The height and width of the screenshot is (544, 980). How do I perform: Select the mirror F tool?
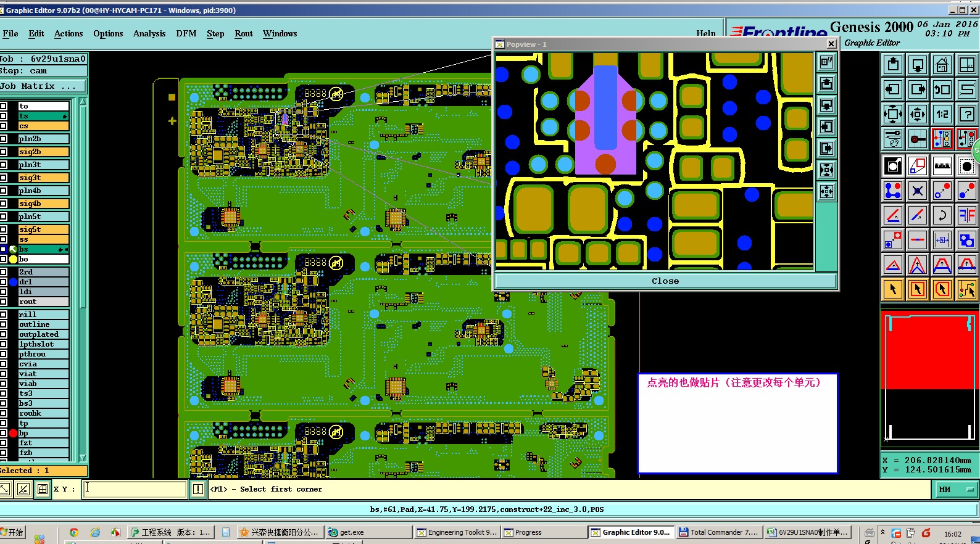click(967, 215)
